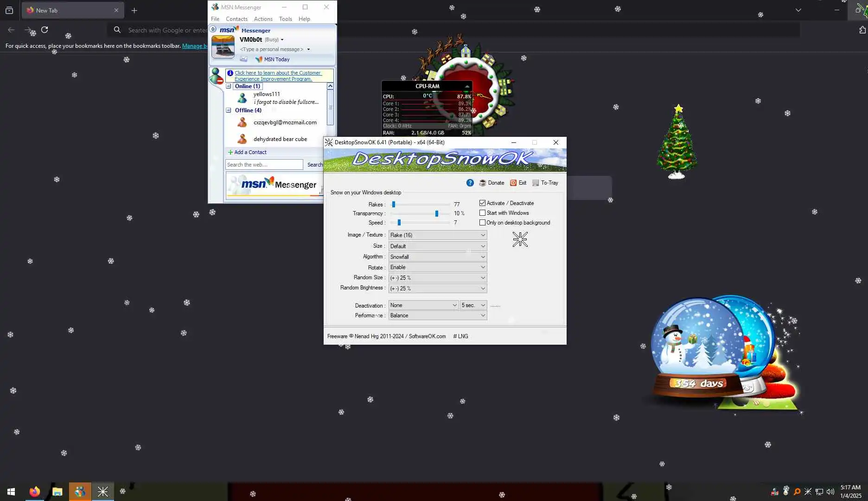Open File Explorer from the taskbar
The height and width of the screenshot is (501, 868).
[57, 491]
